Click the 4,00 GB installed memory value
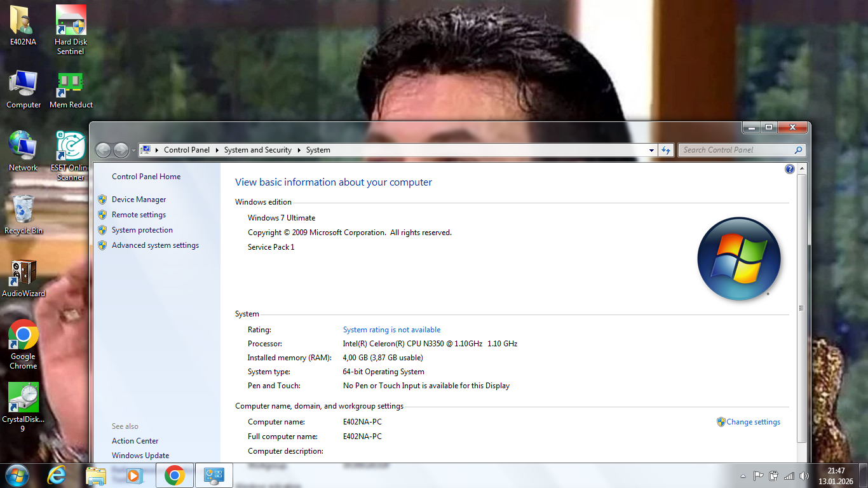This screenshot has width=868, height=488. coord(383,358)
